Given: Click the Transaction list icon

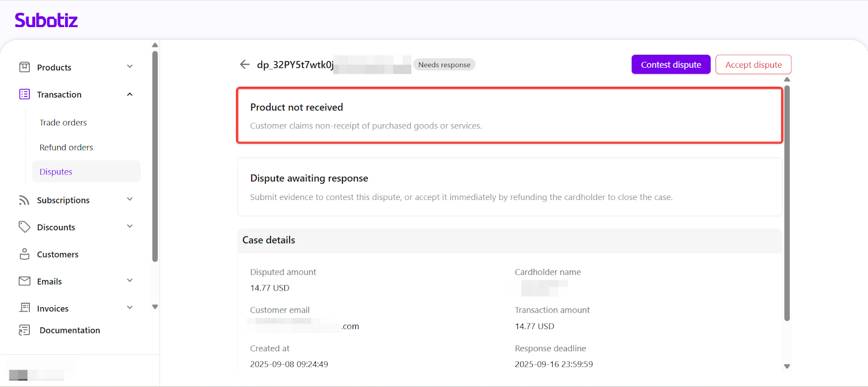Looking at the screenshot, I should pyautogui.click(x=24, y=94).
